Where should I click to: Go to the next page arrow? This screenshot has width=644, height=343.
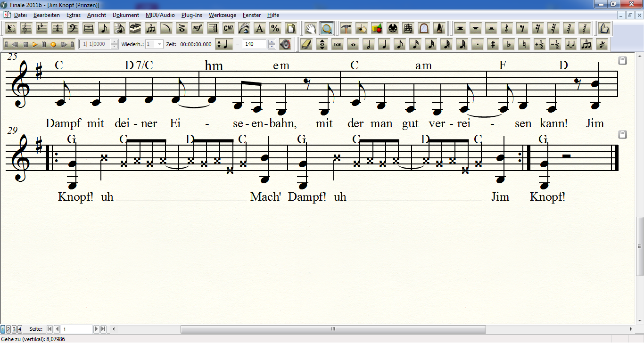pyautogui.click(x=97, y=329)
